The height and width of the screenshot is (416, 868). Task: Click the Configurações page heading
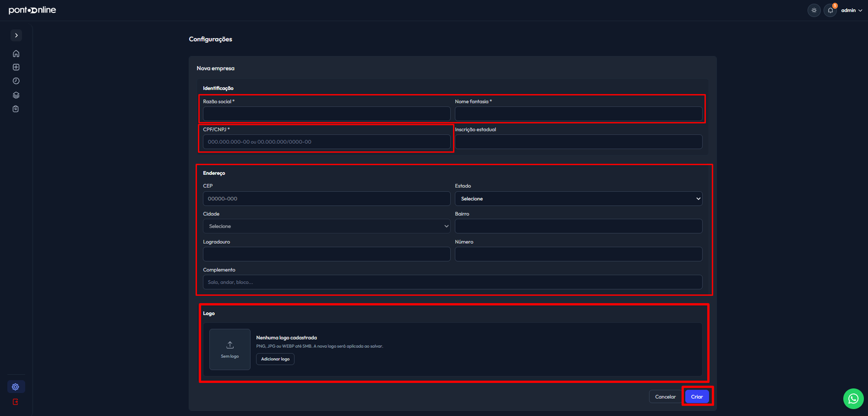pyautogui.click(x=210, y=39)
